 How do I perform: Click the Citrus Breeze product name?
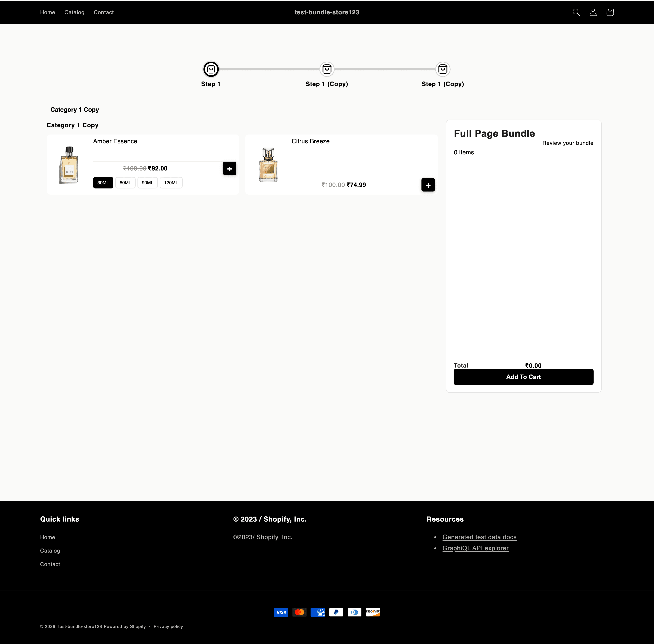point(311,141)
